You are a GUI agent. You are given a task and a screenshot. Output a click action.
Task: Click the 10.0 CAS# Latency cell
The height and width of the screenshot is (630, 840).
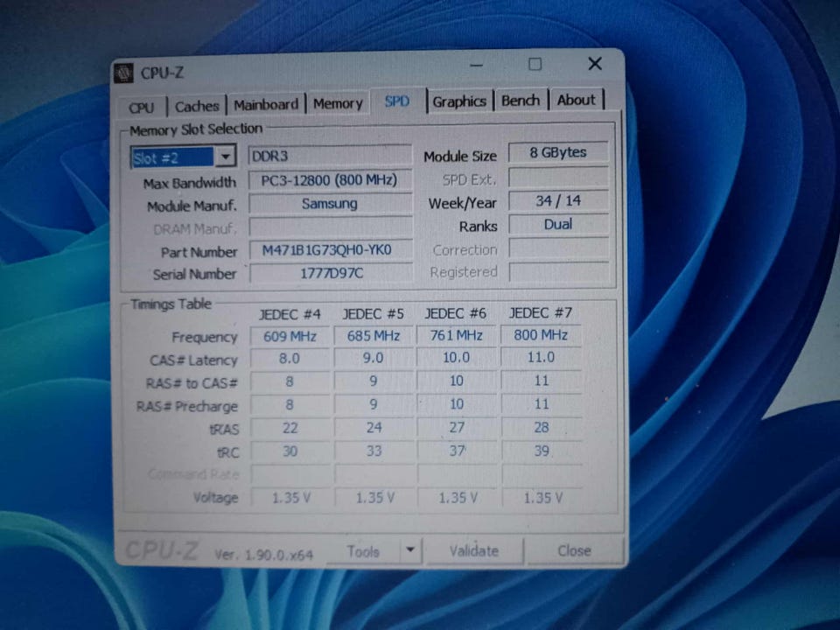click(457, 357)
